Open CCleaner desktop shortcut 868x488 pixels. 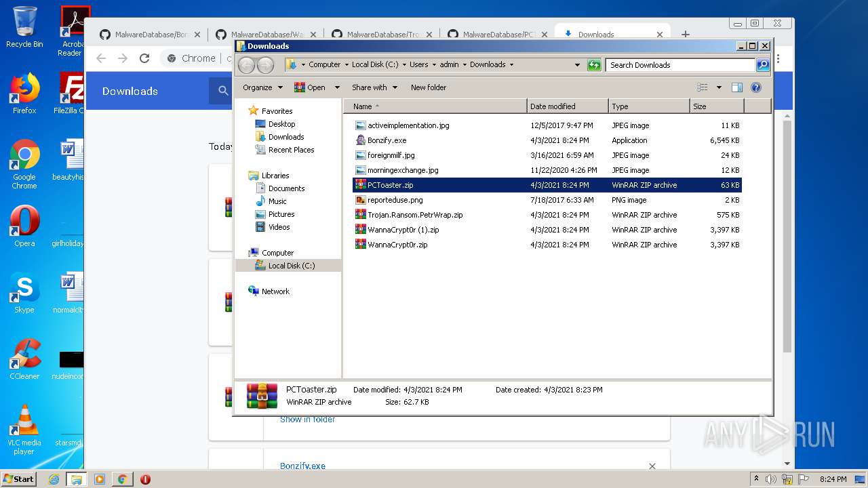(24, 359)
